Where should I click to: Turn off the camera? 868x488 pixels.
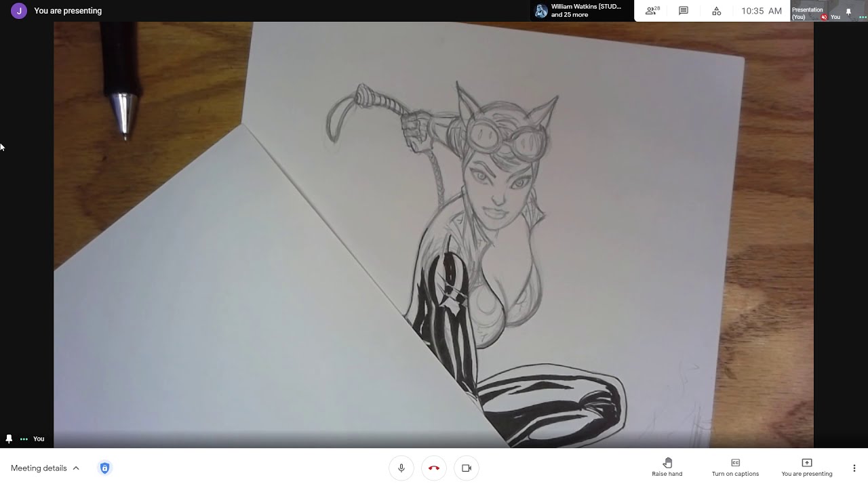(467, 468)
